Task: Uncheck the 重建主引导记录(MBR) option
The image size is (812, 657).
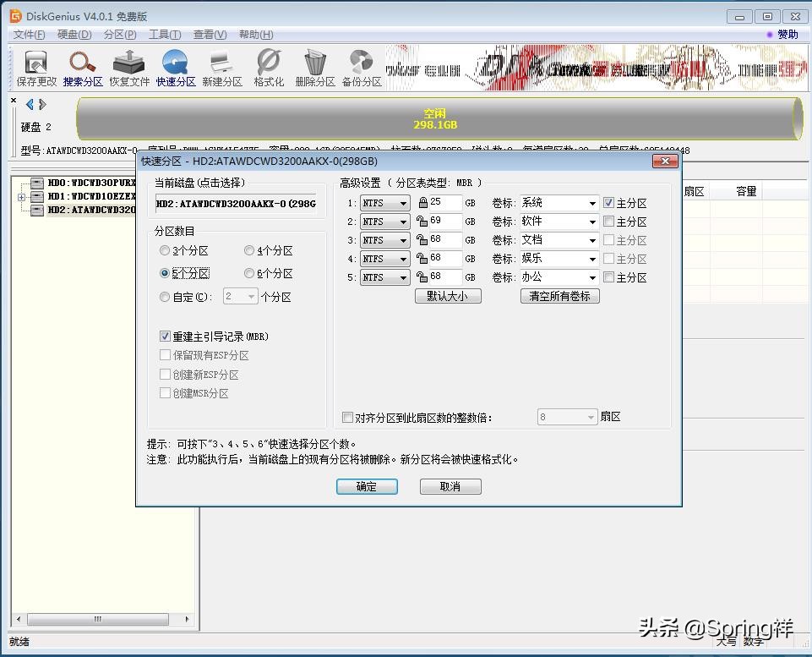Action: pyautogui.click(x=166, y=337)
